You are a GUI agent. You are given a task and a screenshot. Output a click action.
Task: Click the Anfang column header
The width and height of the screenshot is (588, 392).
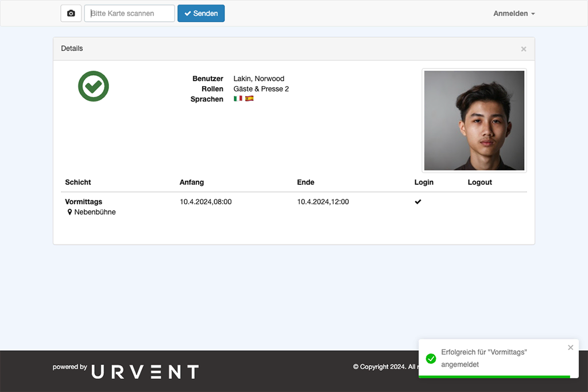click(x=192, y=182)
